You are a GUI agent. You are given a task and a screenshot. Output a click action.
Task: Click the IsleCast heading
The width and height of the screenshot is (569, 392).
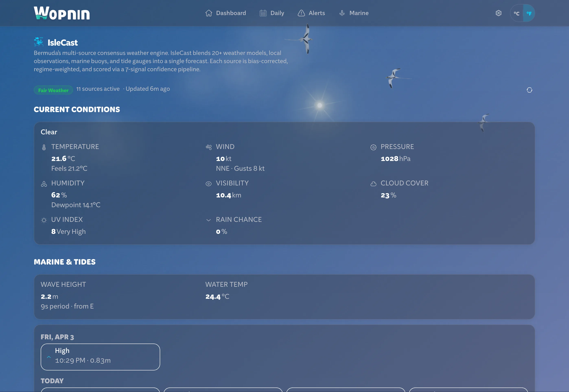[x=63, y=43]
